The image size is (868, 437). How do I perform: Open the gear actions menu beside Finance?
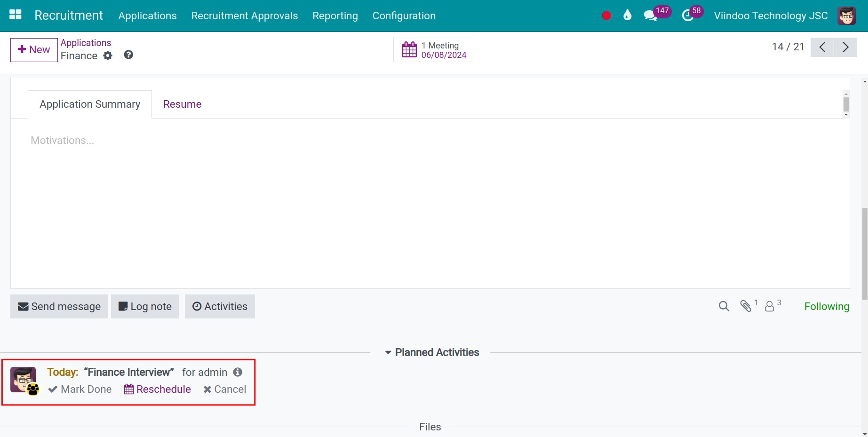tap(108, 56)
